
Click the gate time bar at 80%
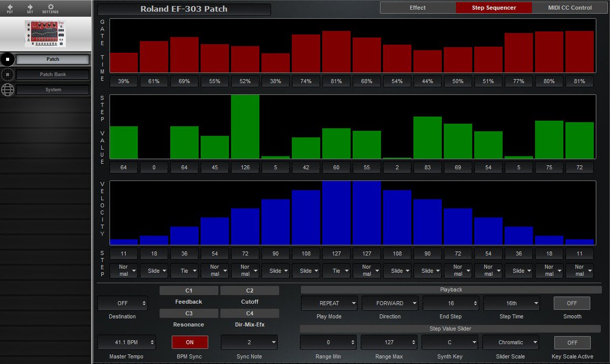click(x=549, y=52)
